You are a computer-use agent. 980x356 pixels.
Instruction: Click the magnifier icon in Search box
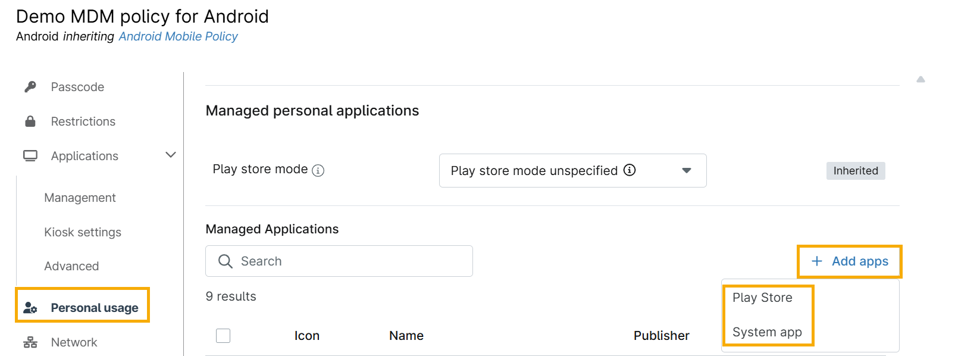pyautogui.click(x=226, y=261)
